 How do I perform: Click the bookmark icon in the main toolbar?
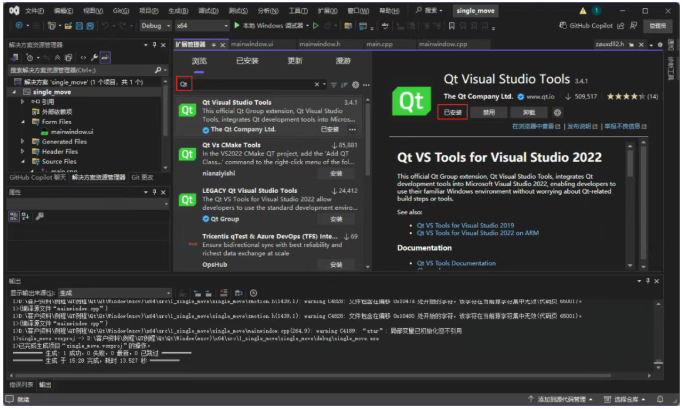(x=452, y=26)
